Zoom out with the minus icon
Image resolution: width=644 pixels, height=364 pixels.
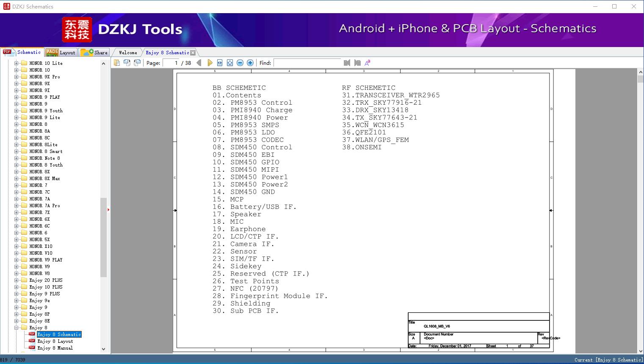[x=240, y=63]
